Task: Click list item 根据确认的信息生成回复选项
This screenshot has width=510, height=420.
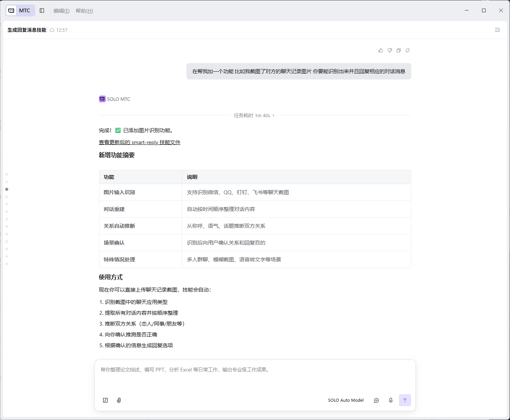Action: coord(139,345)
